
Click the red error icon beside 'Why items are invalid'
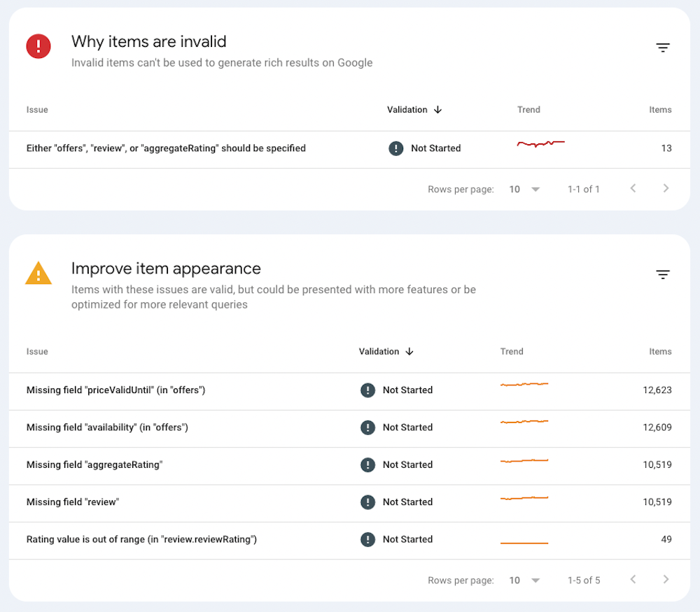[x=38, y=46]
